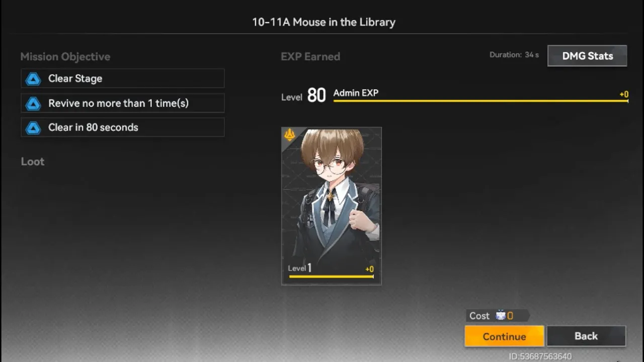Click the orange Continue button

pos(504,336)
